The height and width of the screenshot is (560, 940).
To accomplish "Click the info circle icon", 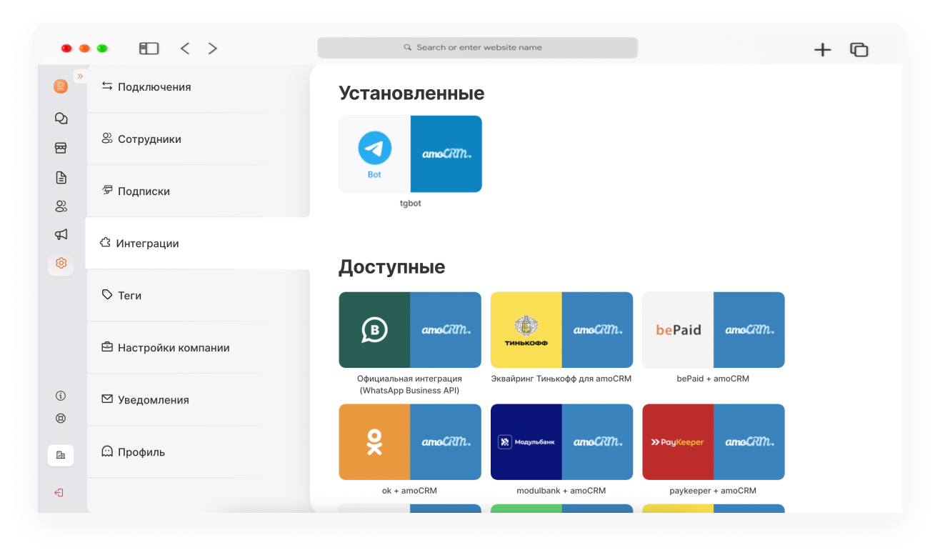I will click(x=61, y=396).
